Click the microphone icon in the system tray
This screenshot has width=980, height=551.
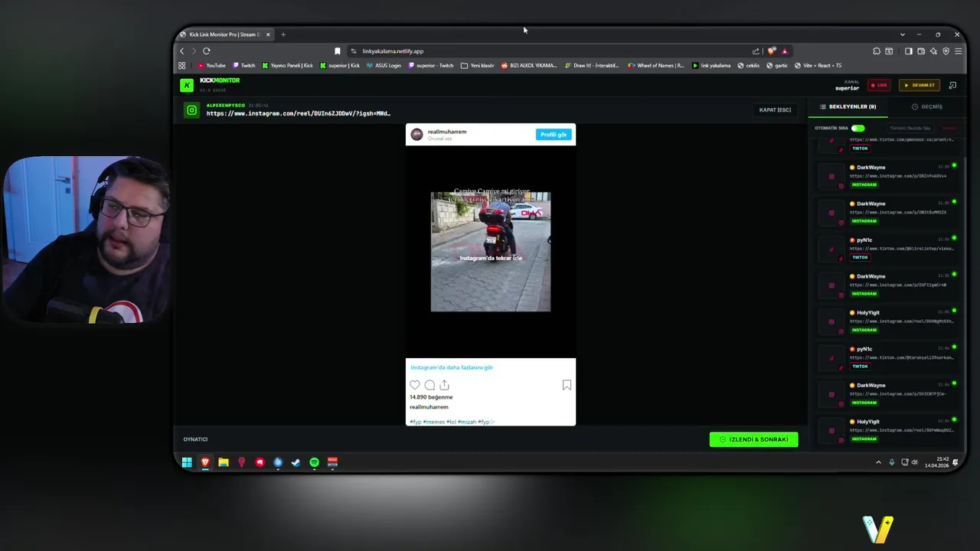click(x=891, y=462)
